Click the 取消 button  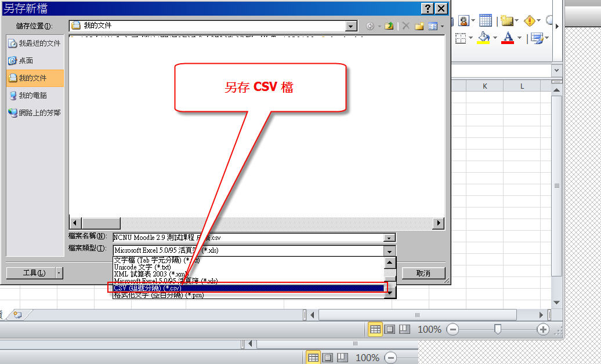click(x=423, y=273)
